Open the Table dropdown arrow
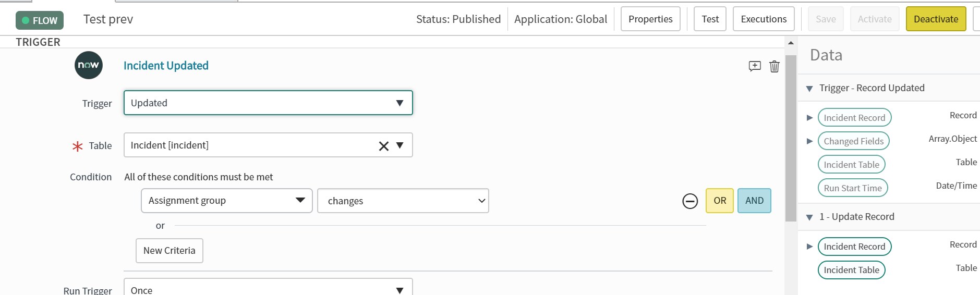Screen dimensions: 980x295 [400, 145]
